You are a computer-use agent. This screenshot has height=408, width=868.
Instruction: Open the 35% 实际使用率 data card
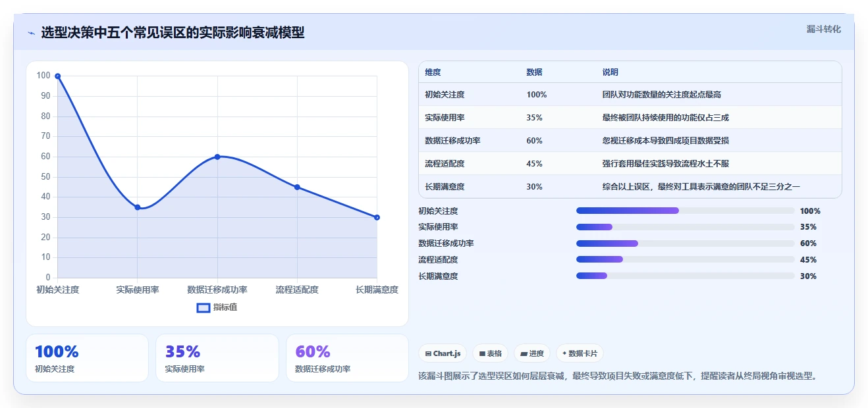[217, 358]
